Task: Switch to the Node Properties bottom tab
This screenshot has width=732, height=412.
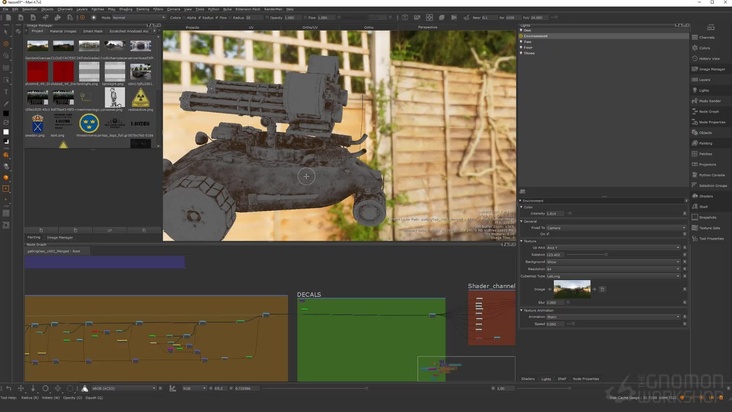Action: tap(585, 379)
